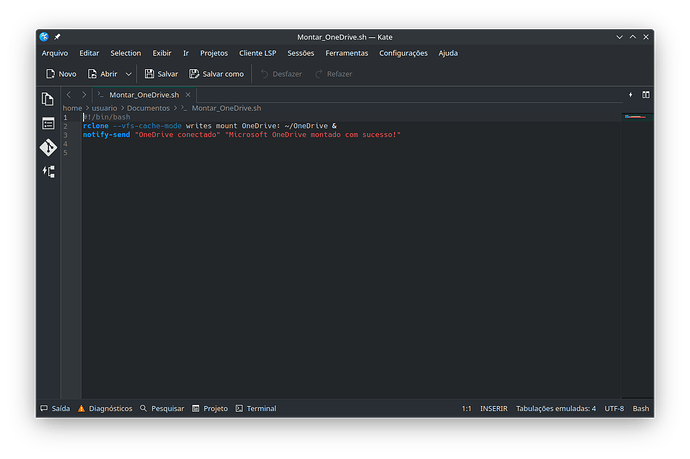
Task: Toggle the Projeto panel
Action: tap(210, 408)
